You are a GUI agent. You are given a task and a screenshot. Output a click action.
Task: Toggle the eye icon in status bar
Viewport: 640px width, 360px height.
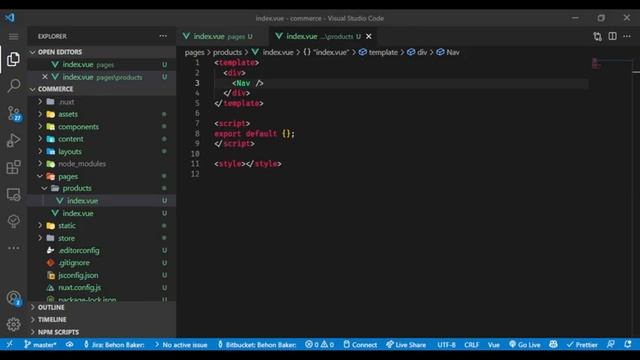pyautogui.click(x=70, y=344)
